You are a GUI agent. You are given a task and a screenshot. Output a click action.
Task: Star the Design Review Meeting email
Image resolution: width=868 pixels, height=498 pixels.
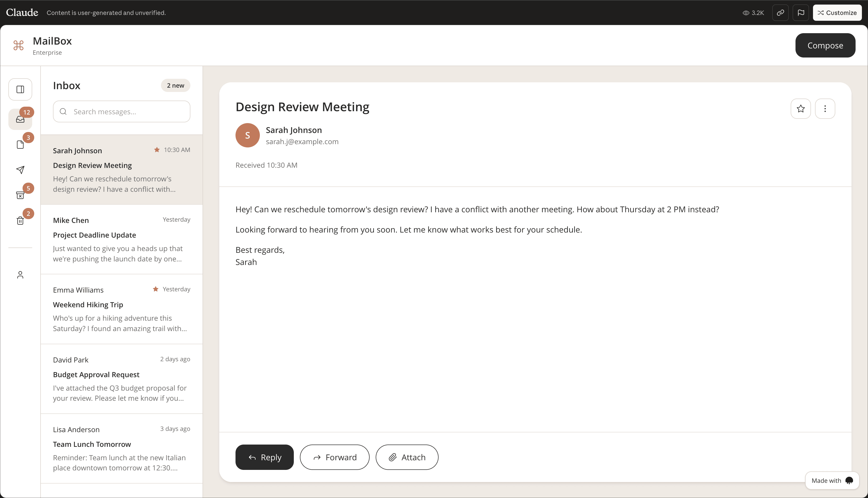801,109
